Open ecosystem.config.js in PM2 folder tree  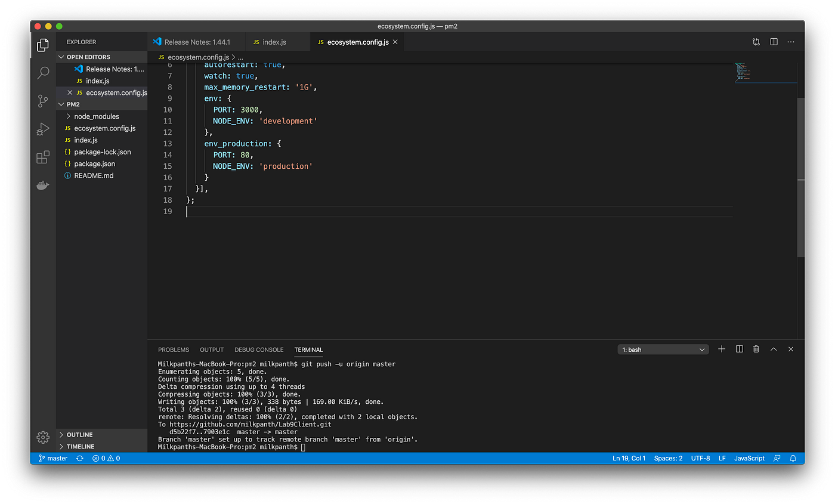pyautogui.click(x=102, y=128)
